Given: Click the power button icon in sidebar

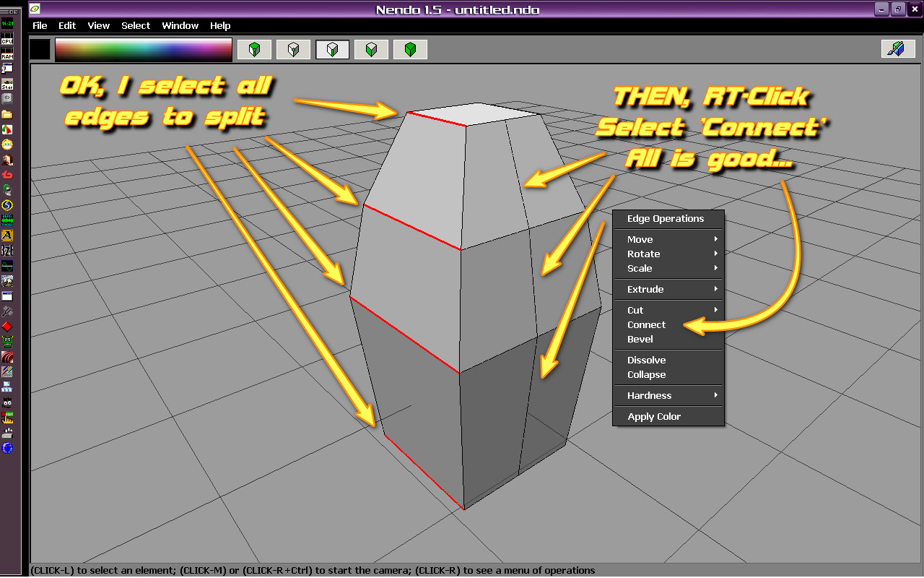Looking at the screenshot, I should [7, 98].
